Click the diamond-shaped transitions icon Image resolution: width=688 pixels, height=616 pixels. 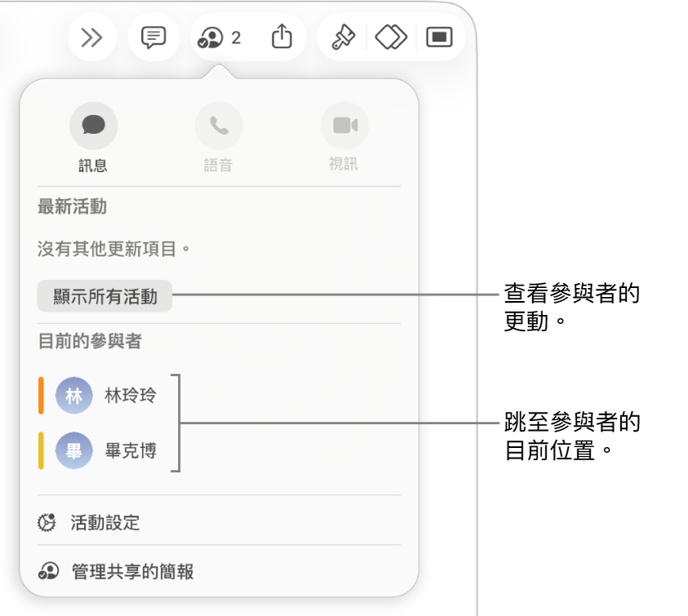[x=390, y=37]
